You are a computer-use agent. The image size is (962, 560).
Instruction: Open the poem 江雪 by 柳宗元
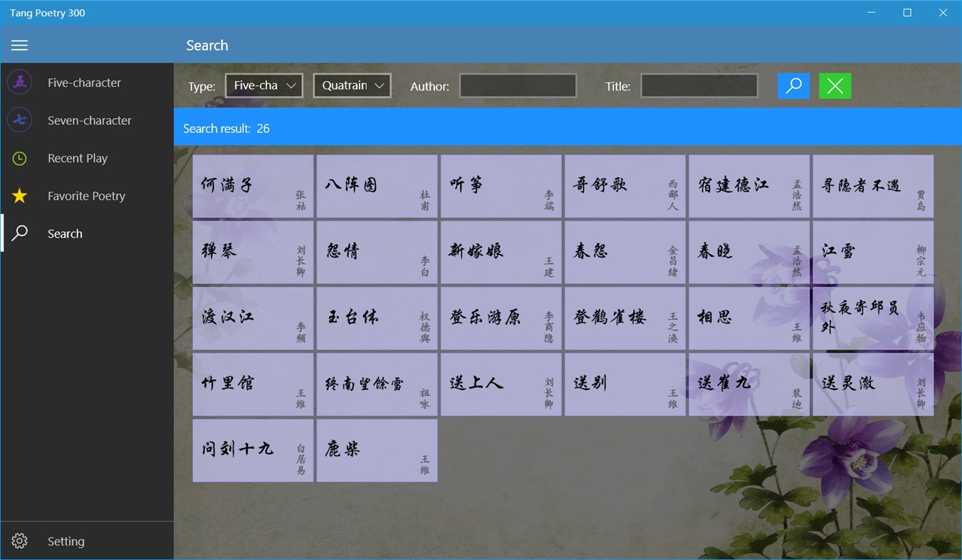[872, 252]
